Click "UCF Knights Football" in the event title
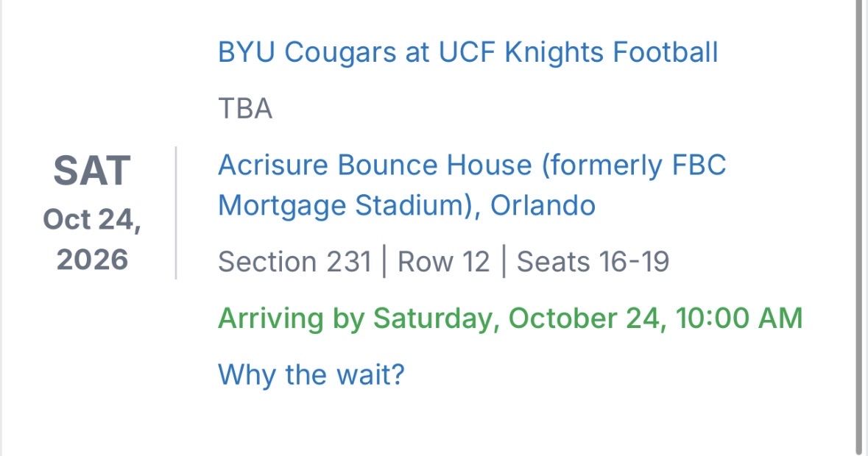This screenshot has width=868, height=456. pos(578,53)
